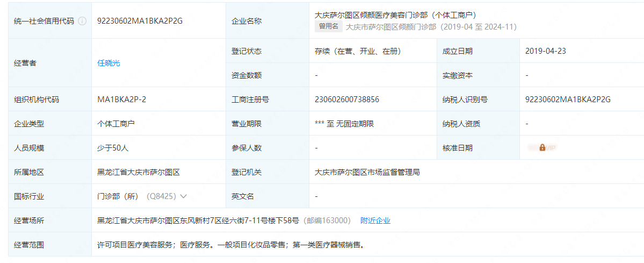Select business registration number 230602600738856
This screenshot has height=263, width=644.
[x=347, y=99]
